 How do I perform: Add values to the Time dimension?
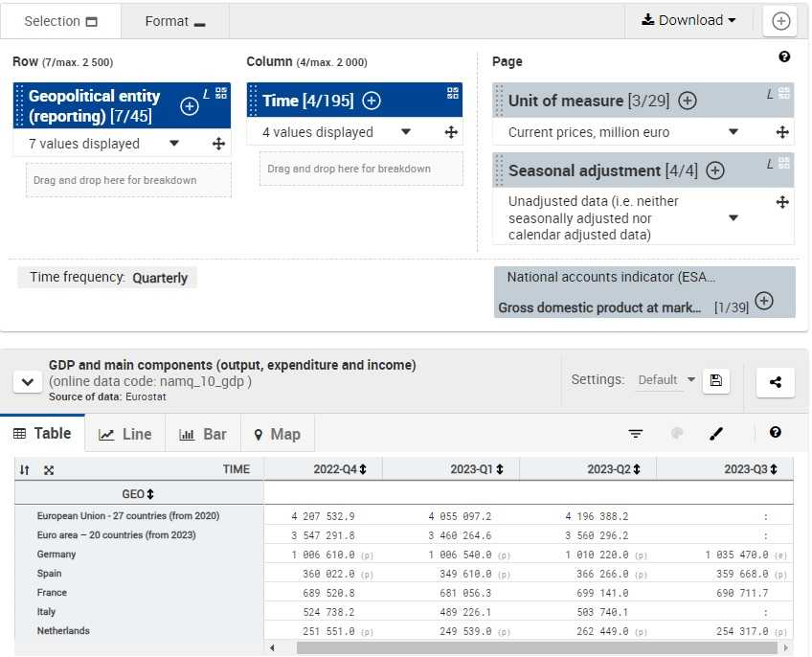tap(372, 101)
